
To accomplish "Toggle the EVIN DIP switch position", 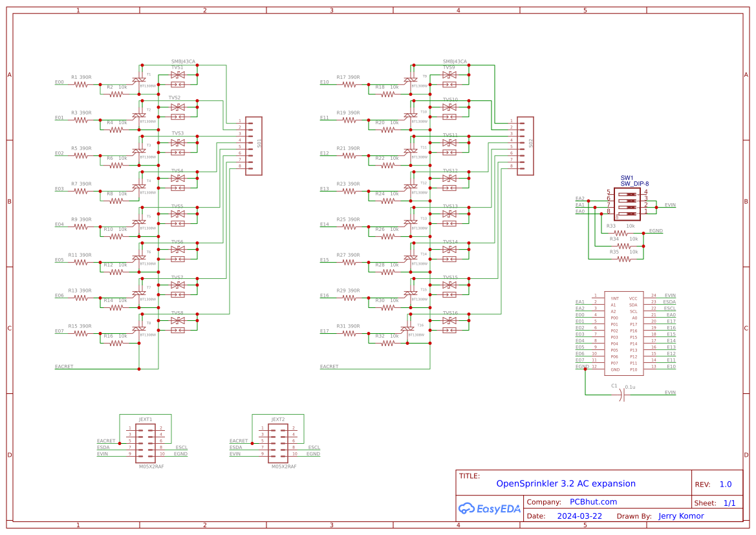I will [627, 207].
